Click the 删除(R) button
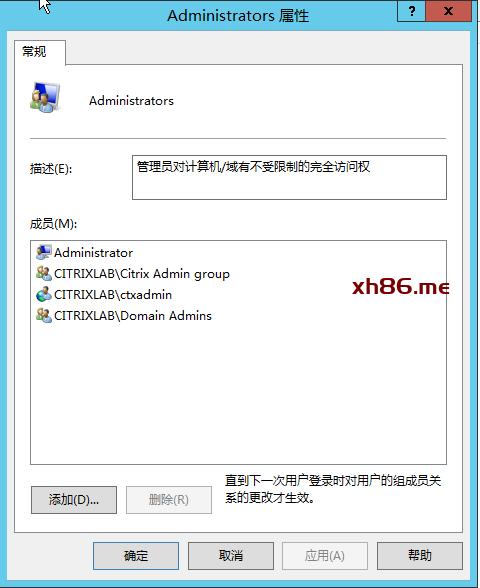 tap(169, 500)
